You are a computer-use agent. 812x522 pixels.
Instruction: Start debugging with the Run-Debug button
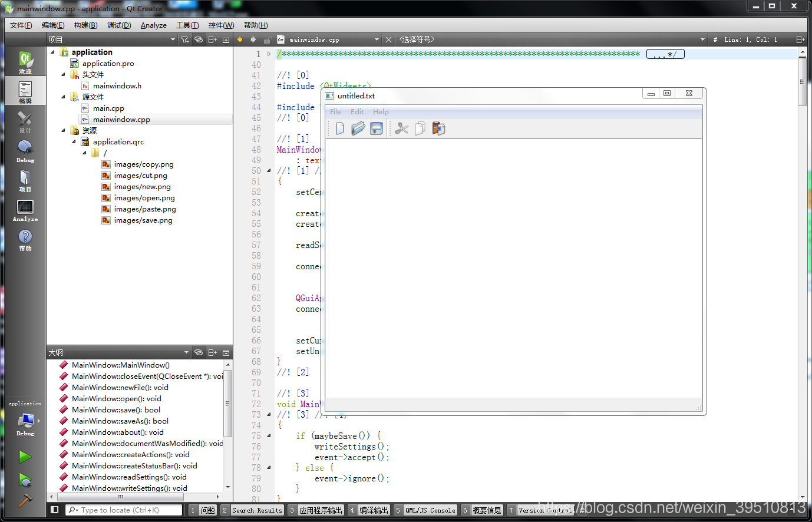[25, 480]
